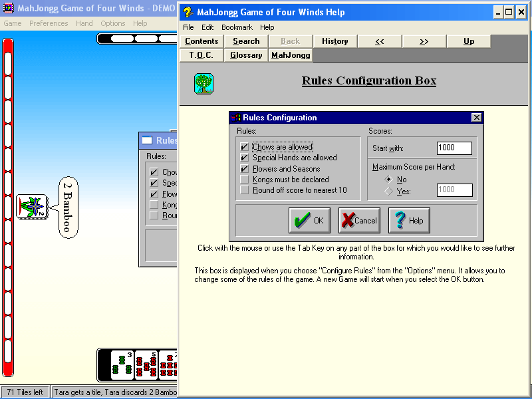
Task: Enable Round off score to nearest 10
Action: tap(244, 190)
